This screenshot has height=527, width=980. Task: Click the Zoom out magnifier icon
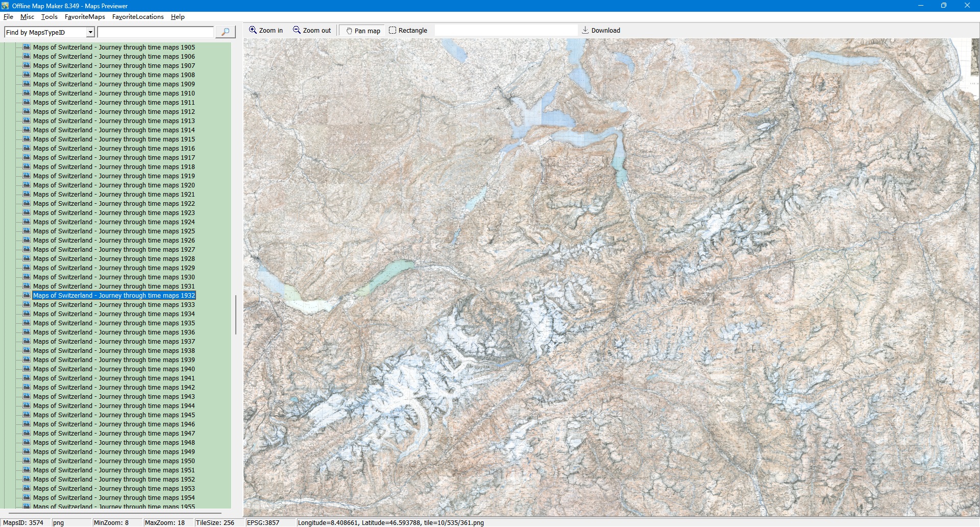[x=297, y=30]
